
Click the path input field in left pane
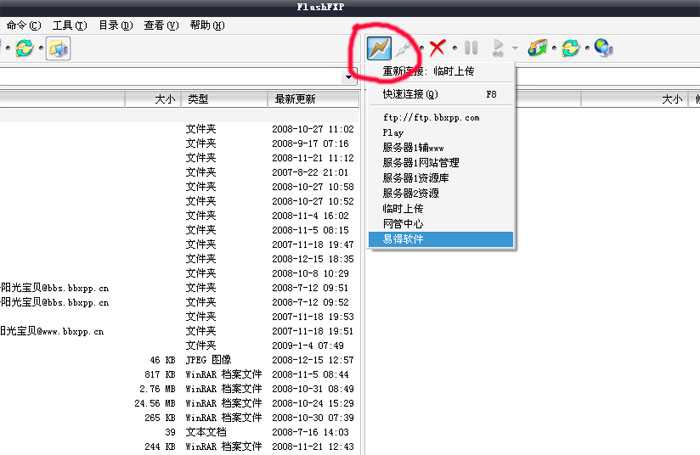coord(171,78)
